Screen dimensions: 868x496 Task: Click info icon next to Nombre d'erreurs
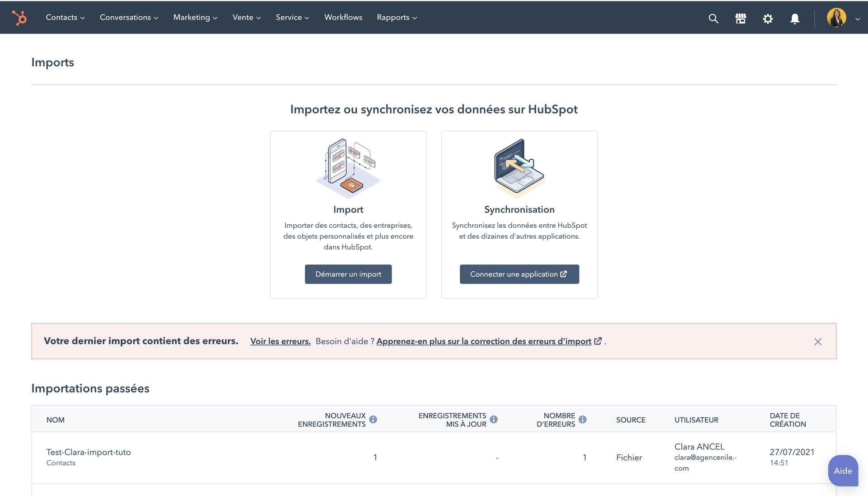583,420
